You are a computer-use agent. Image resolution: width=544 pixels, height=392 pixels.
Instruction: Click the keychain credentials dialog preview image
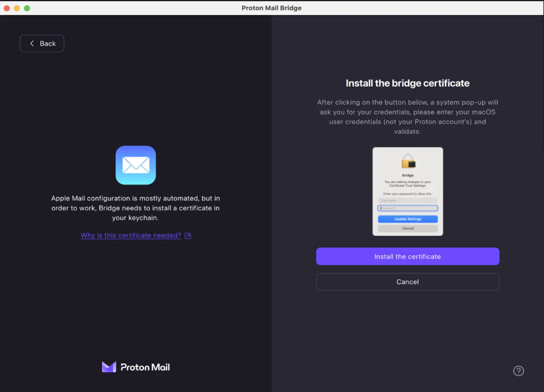408,191
